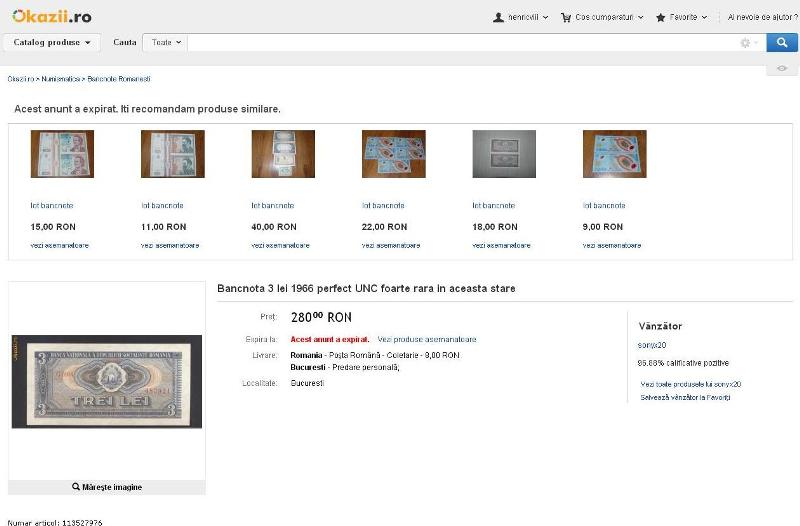Click the Vezi produse asemanatoare link
800x526 pixels.
click(427, 339)
